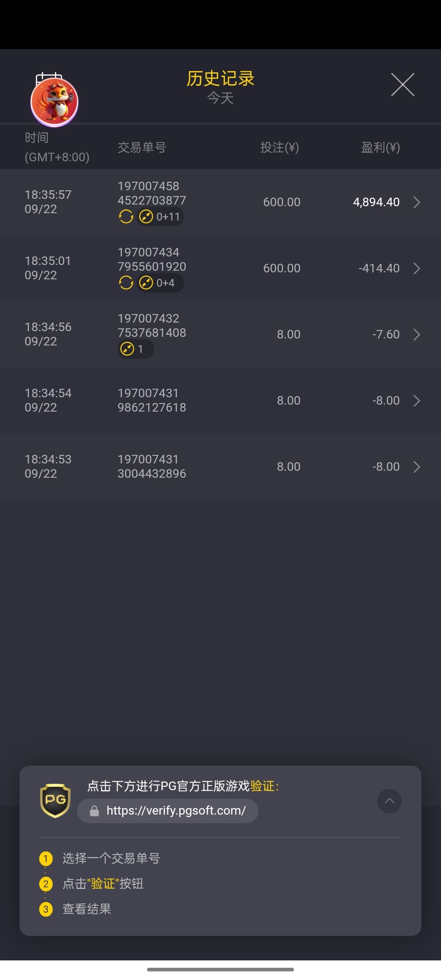The image size is (441, 980).
Task: Select transaction number ending 9862127618
Action: pos(151,400)
